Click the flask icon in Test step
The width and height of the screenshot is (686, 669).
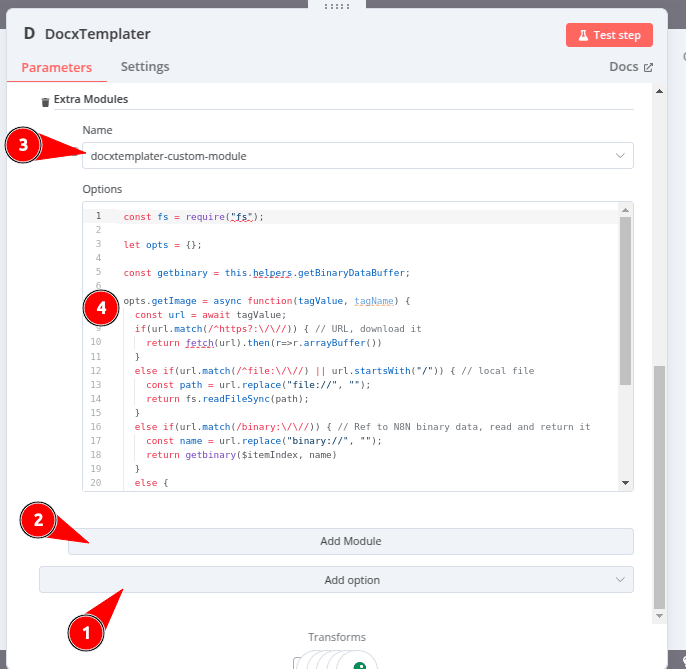[583, 35]
